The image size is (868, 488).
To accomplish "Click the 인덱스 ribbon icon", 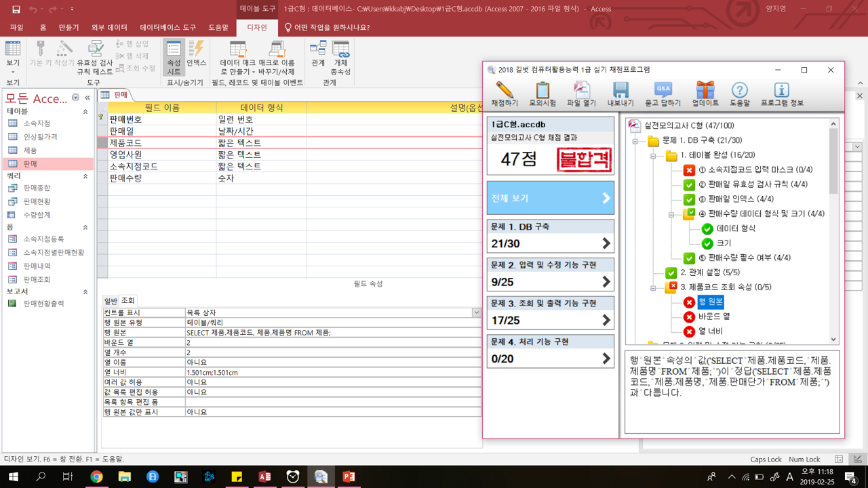I will pyautogui.click(x=196, y=56).
